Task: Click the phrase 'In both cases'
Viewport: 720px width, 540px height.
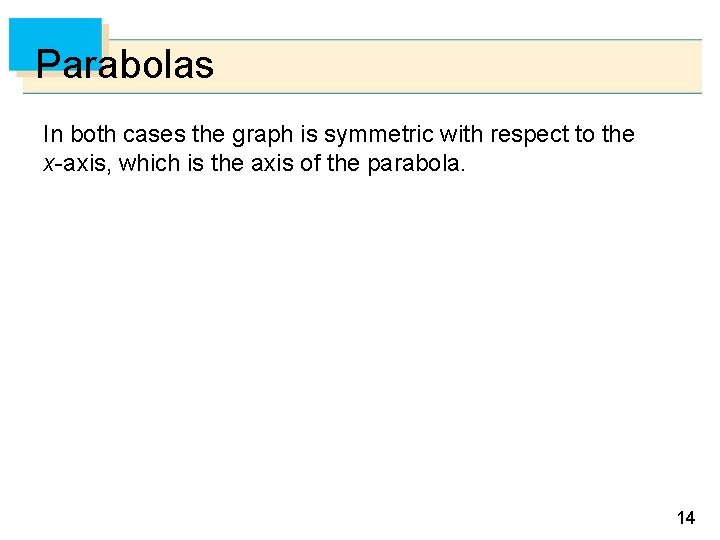Action: [x=114, y=134]
